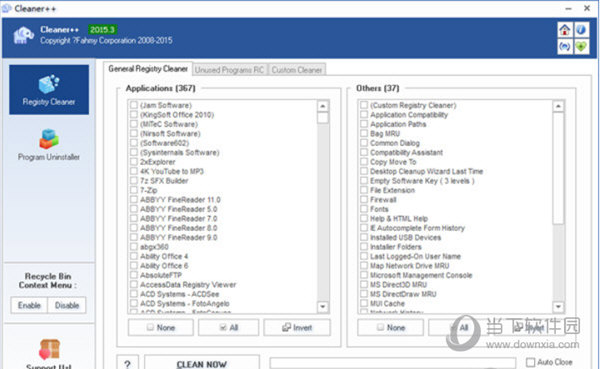Click the green heart donate icon
The height and width of the screenshot is (369, 600).
click(x=581, y=47)
